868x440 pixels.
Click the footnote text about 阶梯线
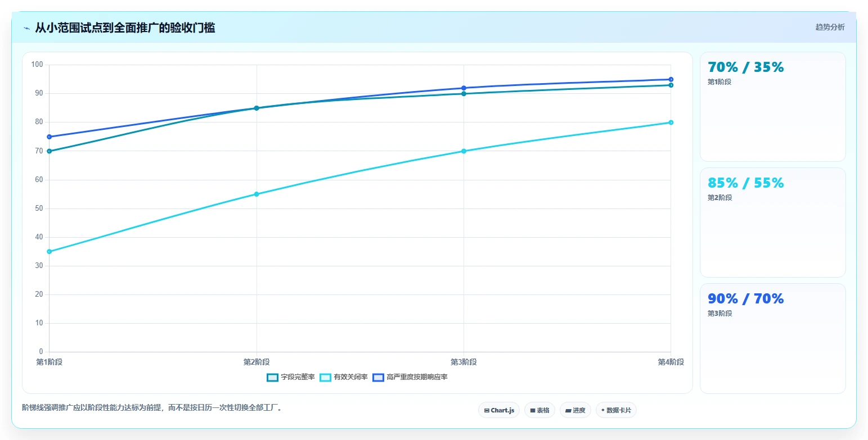(x=152, y=408)
